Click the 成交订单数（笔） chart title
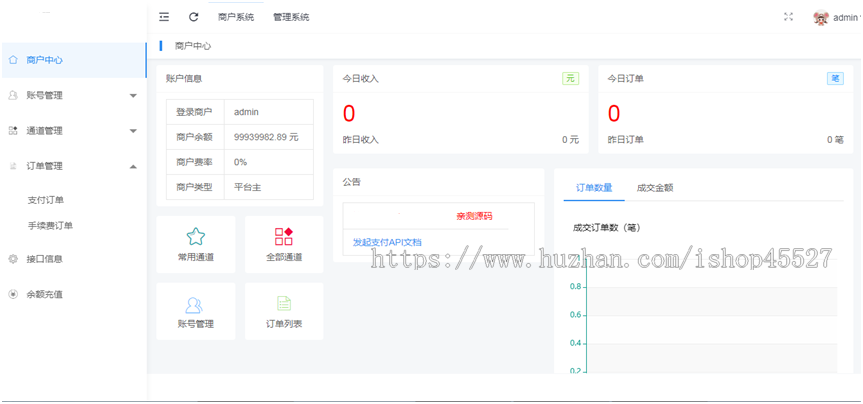The width and height of the screenshot is (863, 404). pos(606,227)
